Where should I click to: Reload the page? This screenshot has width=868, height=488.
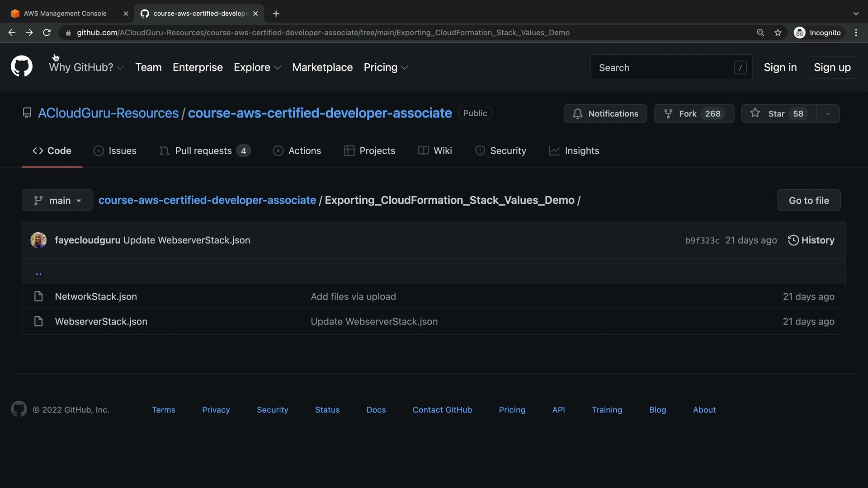47,33
